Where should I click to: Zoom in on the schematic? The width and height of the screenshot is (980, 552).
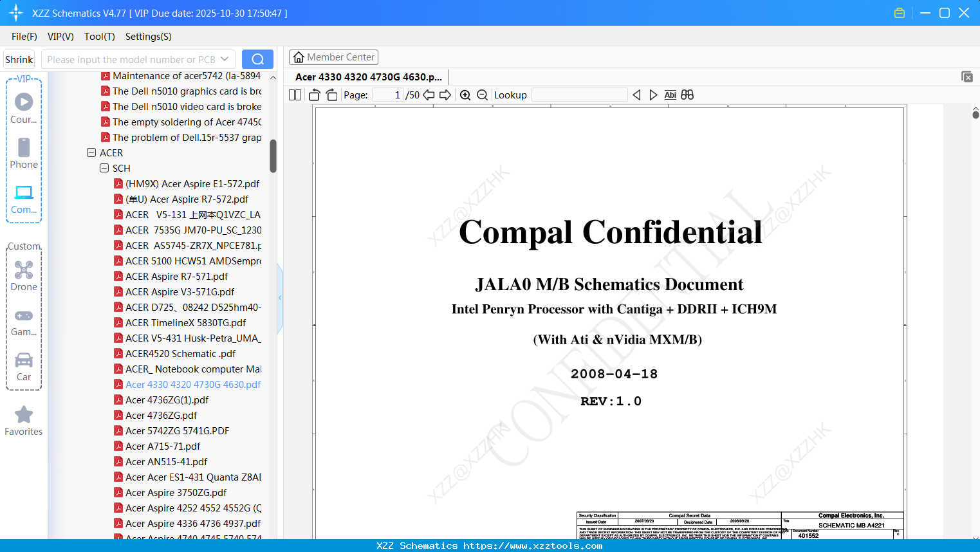(x=465, y=95)
